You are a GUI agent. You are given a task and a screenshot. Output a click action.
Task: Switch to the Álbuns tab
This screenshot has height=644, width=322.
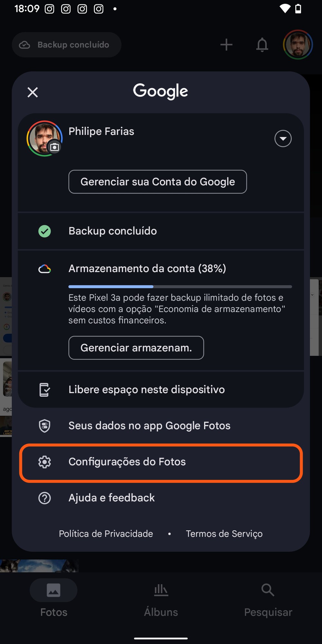coord(161,598)
